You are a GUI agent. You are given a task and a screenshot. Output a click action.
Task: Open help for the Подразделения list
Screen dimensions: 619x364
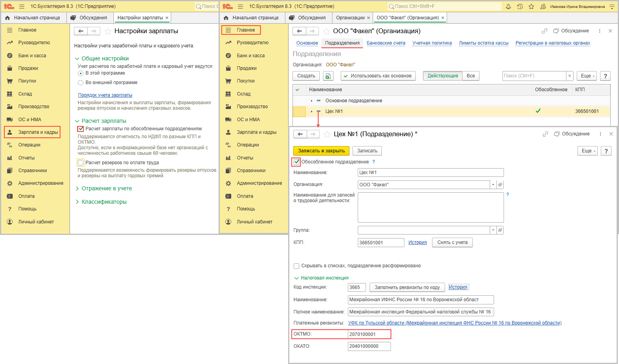coord(605,76)
